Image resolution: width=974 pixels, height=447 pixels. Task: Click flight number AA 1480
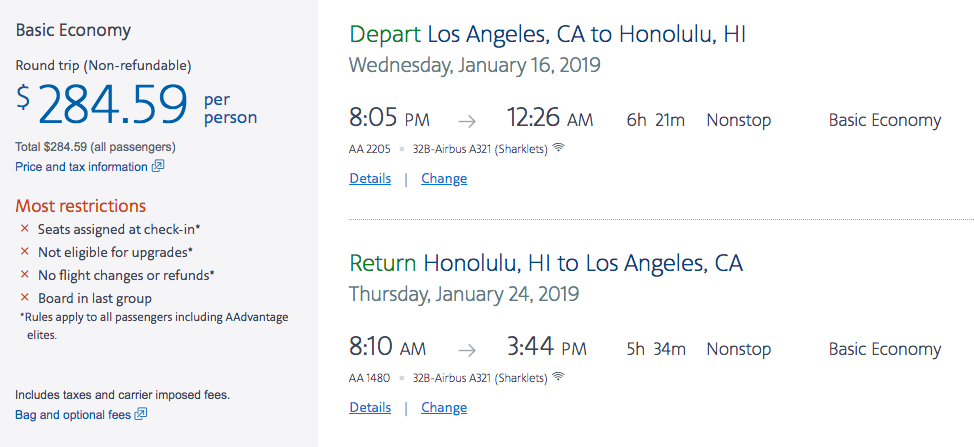(370, 378)
